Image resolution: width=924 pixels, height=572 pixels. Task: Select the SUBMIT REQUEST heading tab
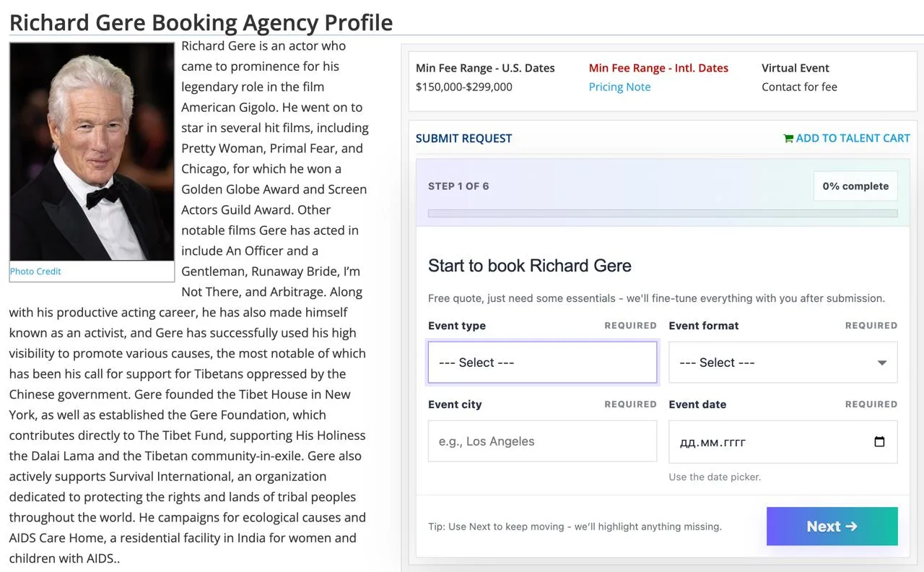[463, 138]
